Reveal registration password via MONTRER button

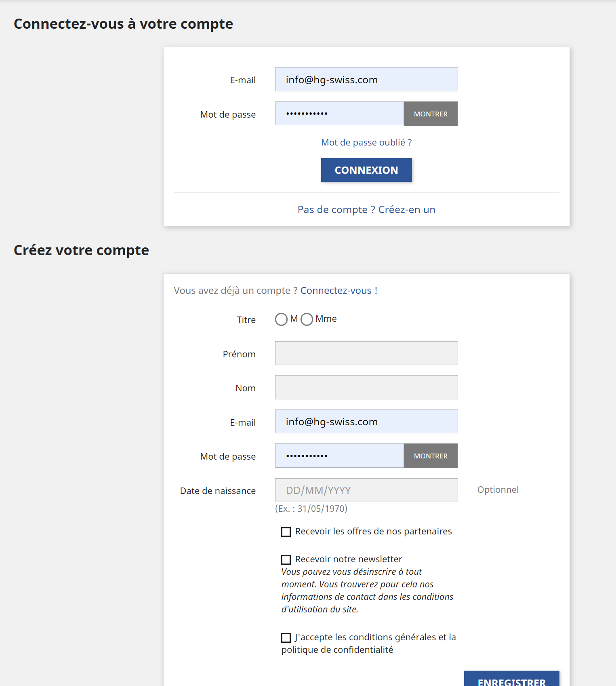tap(431, 456)
